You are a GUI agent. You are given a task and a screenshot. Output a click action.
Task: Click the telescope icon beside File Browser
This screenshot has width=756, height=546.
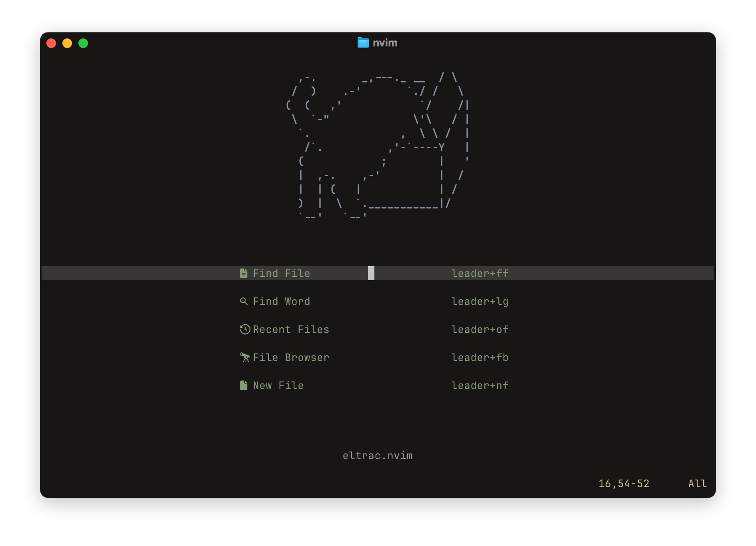coord(245,357)
